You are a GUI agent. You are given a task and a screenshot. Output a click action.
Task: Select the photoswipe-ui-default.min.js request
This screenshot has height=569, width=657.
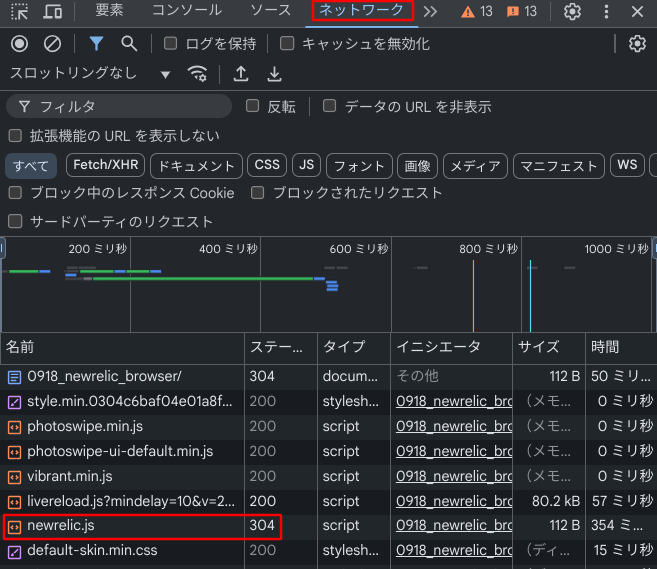[x=328, y=451]
